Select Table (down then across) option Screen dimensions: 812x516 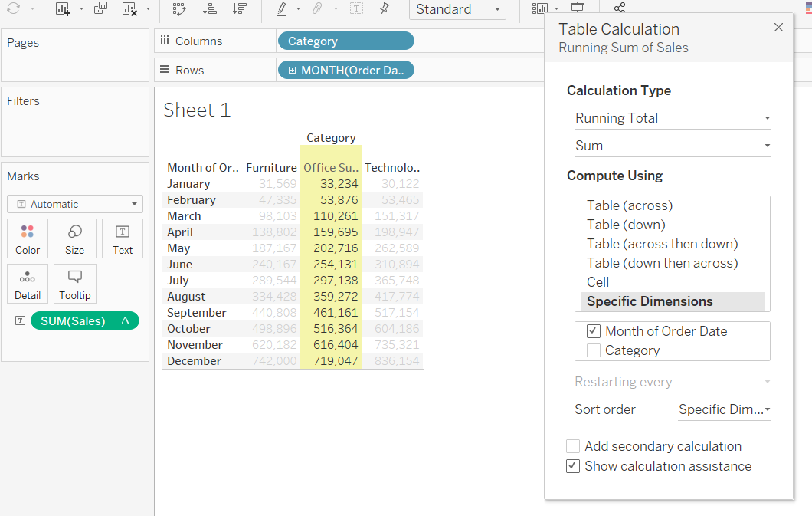[662, 263]
